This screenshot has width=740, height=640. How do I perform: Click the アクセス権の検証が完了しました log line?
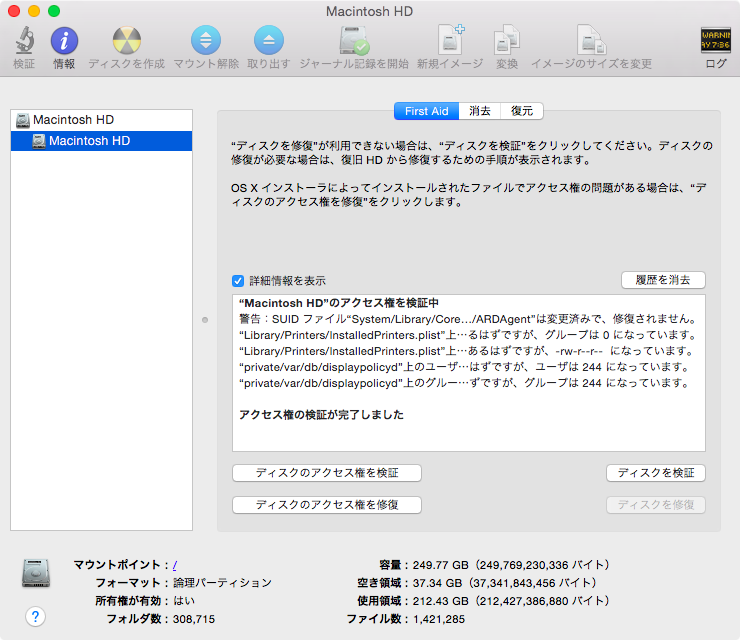(x=321, y=415)
